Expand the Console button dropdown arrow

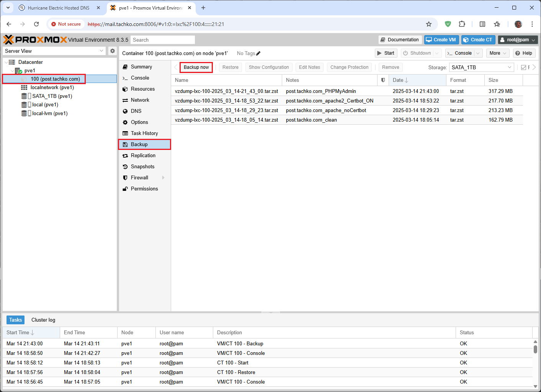click(x=477, y=53)
